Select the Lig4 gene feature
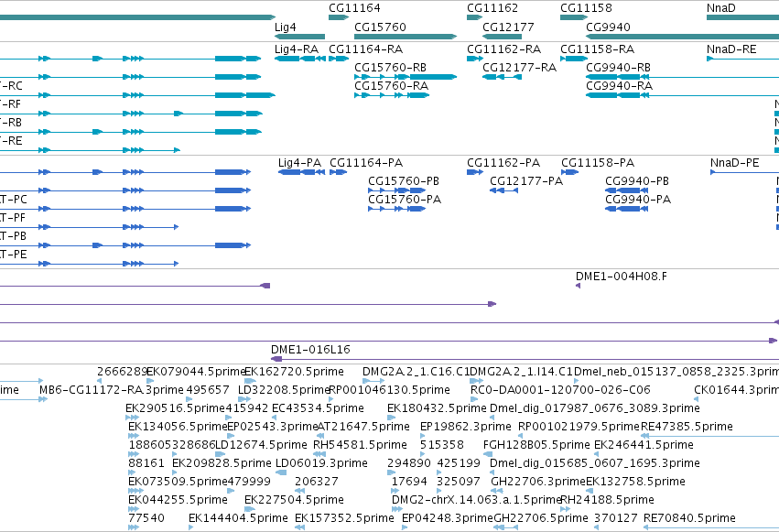The image size is (779, 532). click(x=299, y=37)
